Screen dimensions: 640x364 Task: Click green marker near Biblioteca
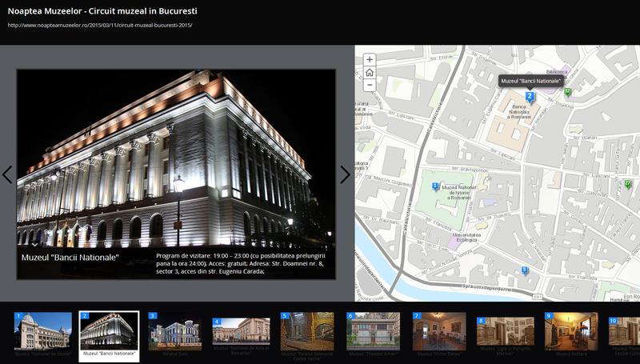pos(568,92)
